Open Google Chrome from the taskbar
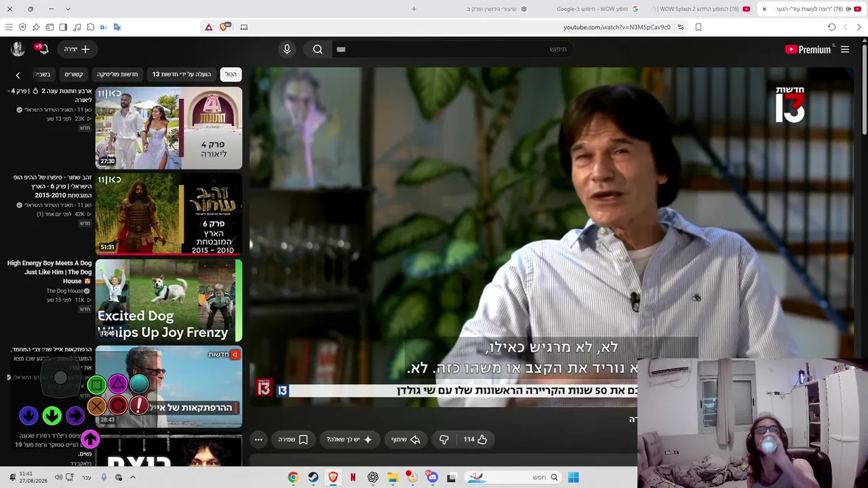The height and width of the screenshot is (488, 868). pyautogui.click(x=293, y=477)
